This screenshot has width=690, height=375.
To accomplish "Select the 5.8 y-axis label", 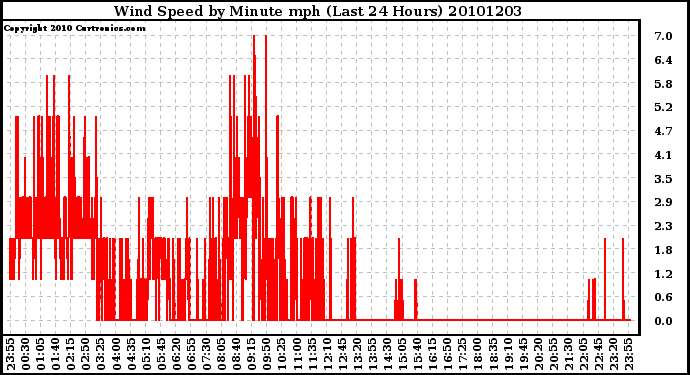I will coord(663,84).
